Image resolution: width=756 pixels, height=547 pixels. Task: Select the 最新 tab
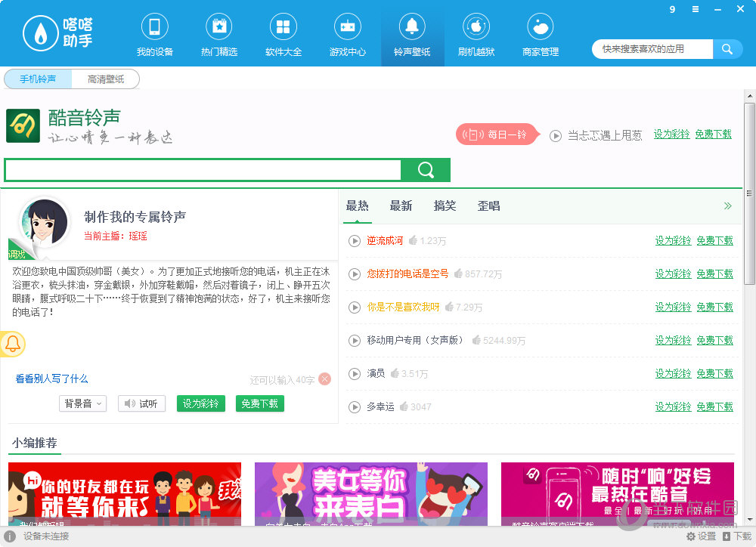click(x=401, y=206)
